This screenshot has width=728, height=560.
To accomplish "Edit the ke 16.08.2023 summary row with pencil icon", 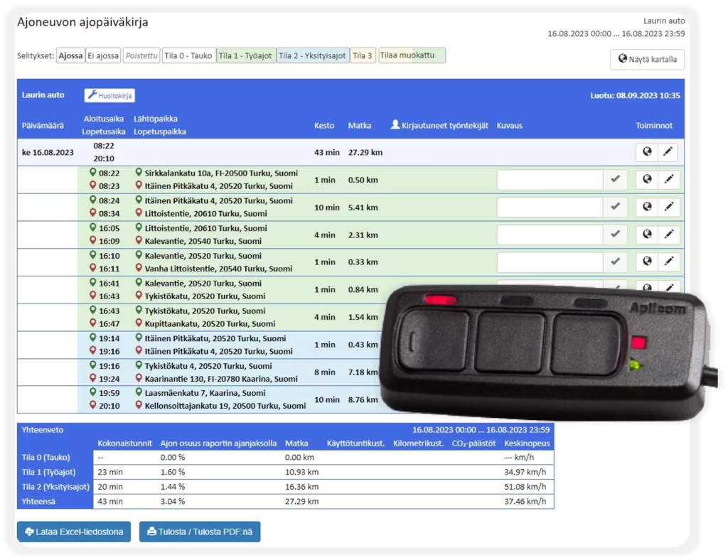I will pyautogui.click(x=668, y=152).
